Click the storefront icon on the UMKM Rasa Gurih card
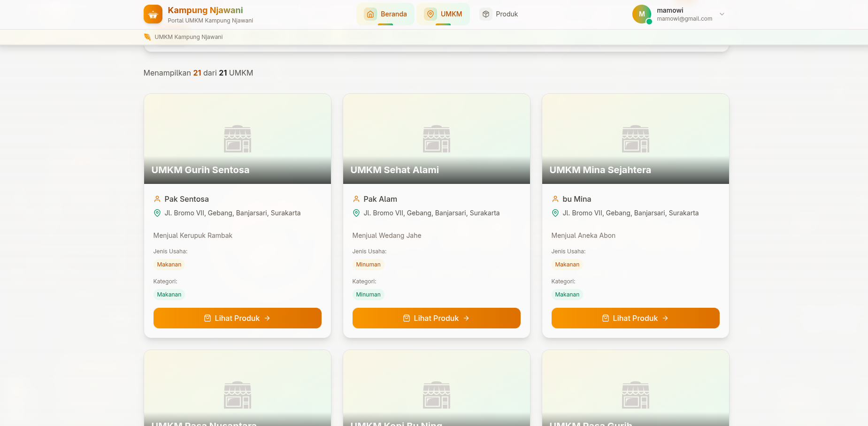The image size is (868, 426). click(x=636, y=395)
